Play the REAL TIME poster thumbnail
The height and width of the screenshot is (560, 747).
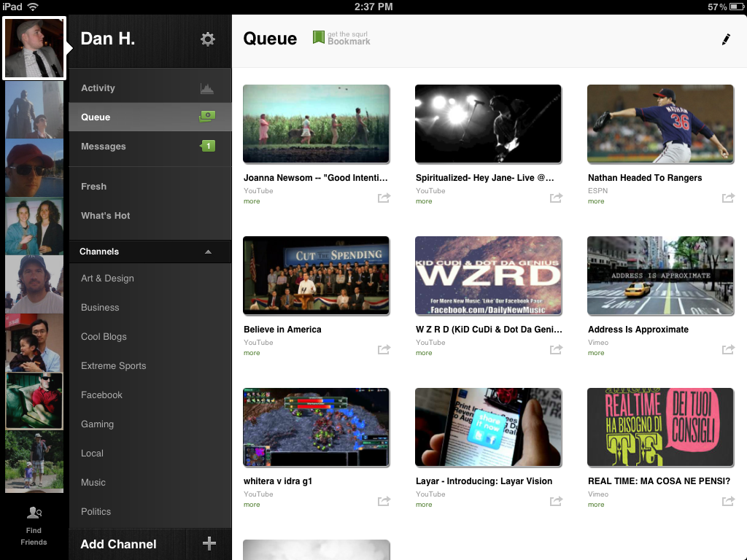click(660, 427)
